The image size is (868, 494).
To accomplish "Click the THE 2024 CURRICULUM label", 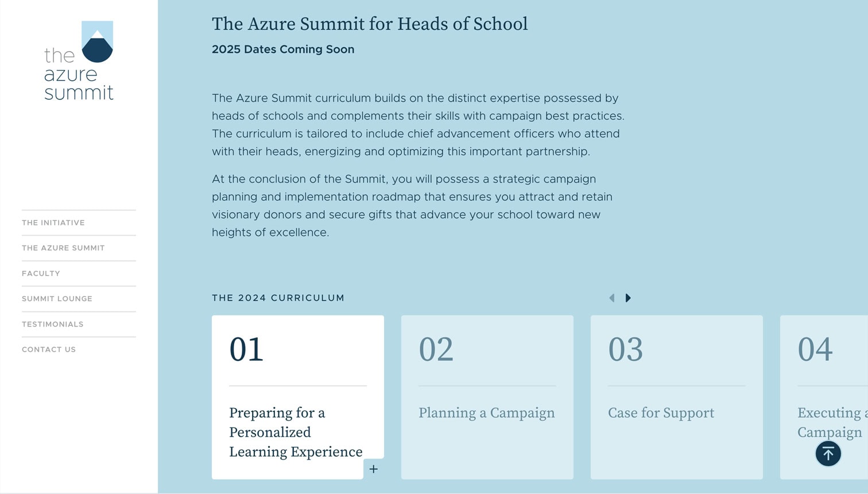I will coord(278,298).
